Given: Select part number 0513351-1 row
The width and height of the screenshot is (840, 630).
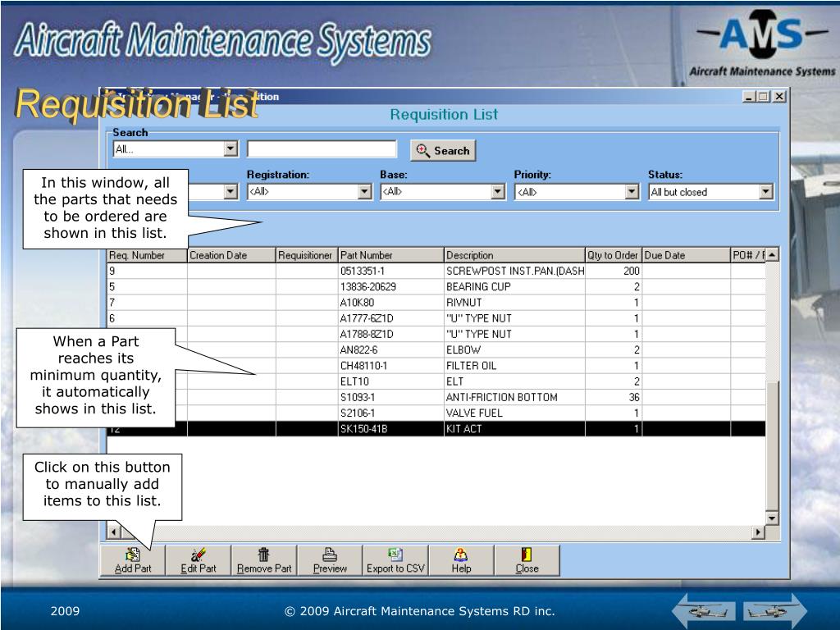Looking at the screenshot, I should point(436,271).
